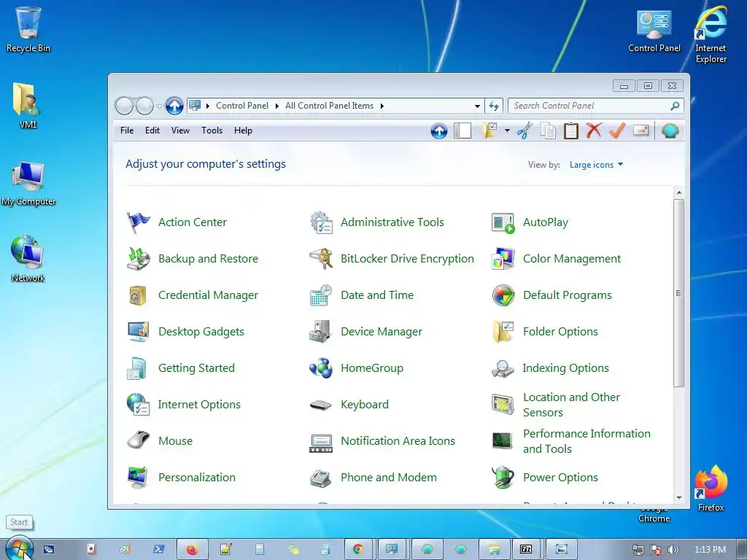Image resolution: width=747 pixels, height=560 pixels.
Task: Click the Back navigation button
Action: [x=124, y=106]
